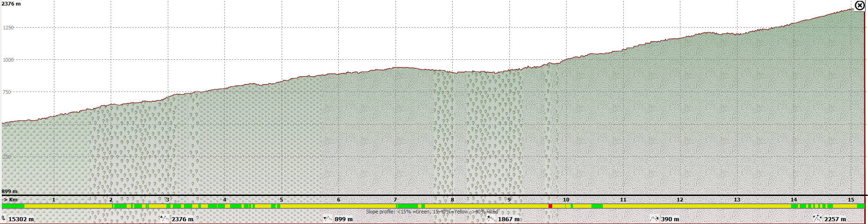Close the elevation profile panel
Screen dimensions: 868x224
pyautogui.click(x=860, y=6)
